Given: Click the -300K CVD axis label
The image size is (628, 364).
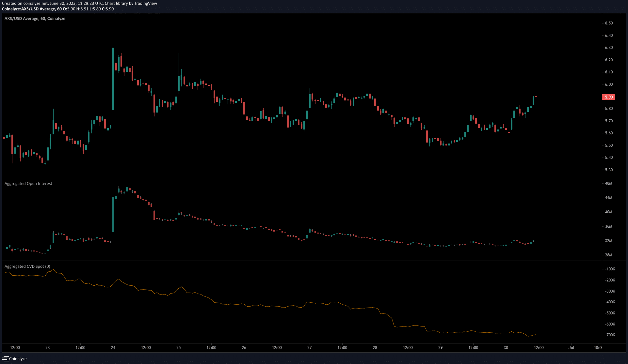Looking at the screenshot, I should tap(610, 291).
